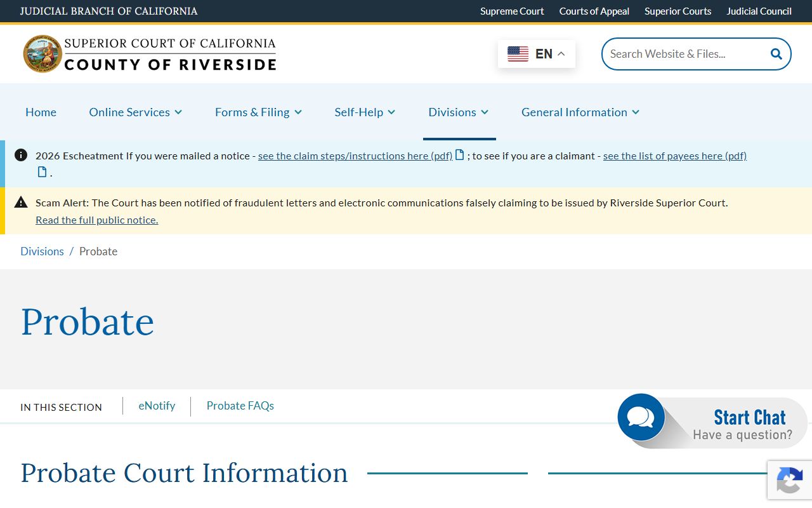Viewport: 812px width, 508px height.
Task: Click the info circle icon in escheatment notice
Action: (21, 155)
